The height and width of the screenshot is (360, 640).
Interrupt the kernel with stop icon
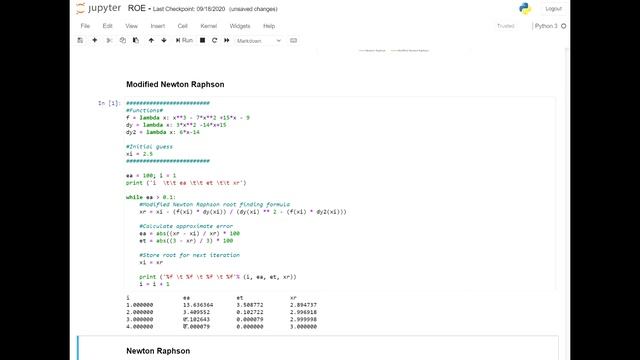(202, 40)
